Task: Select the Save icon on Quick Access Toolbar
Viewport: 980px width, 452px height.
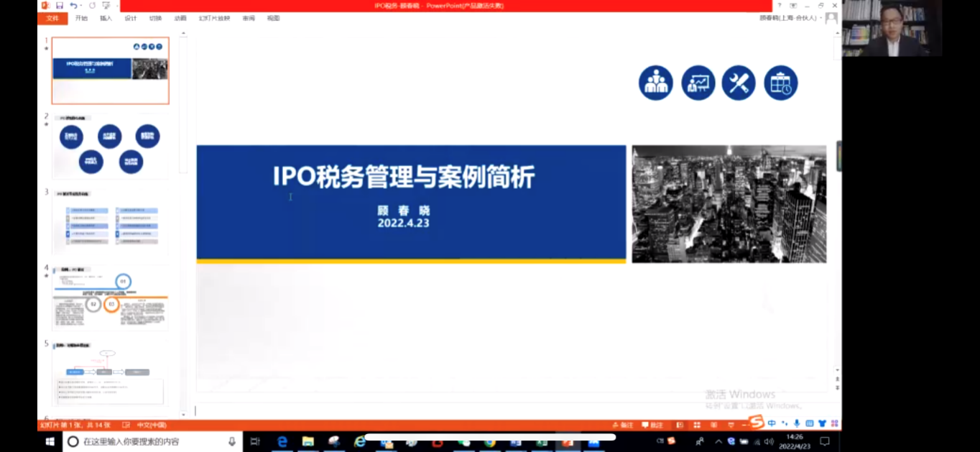Action: [x=60, y=6]
